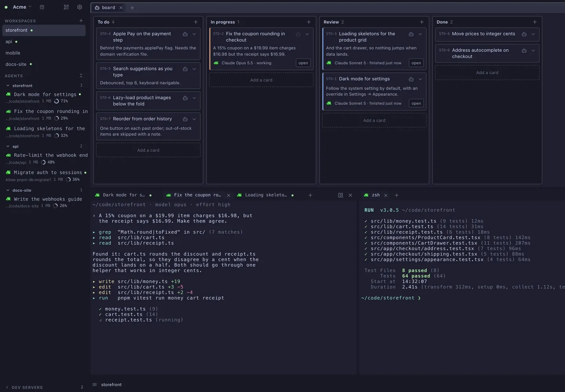Switch to the Dark mode for s… terminal tab
Viewport: 565px width, 392px height.
[x=124, y=195]
